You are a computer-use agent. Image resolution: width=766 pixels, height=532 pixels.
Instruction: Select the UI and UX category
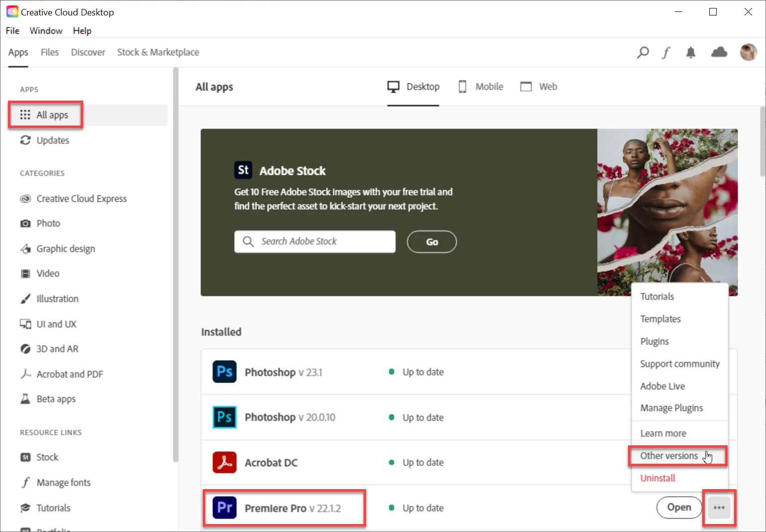(x=48, y=324)
